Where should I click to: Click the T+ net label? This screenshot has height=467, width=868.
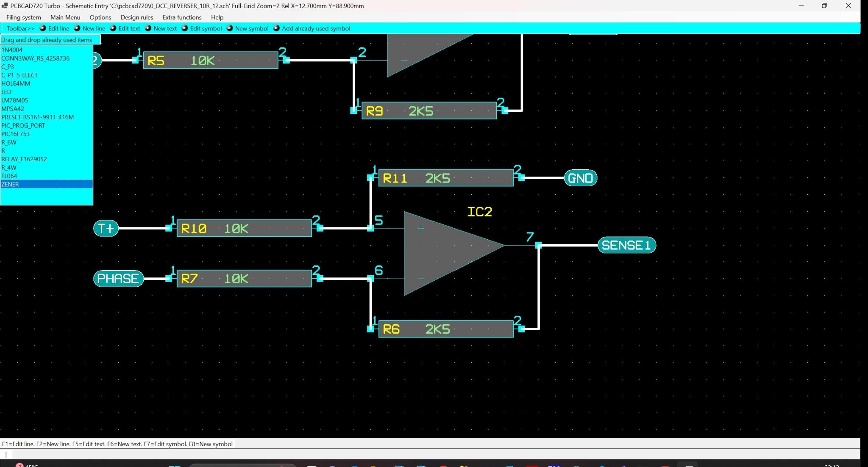tap(106, 228)
